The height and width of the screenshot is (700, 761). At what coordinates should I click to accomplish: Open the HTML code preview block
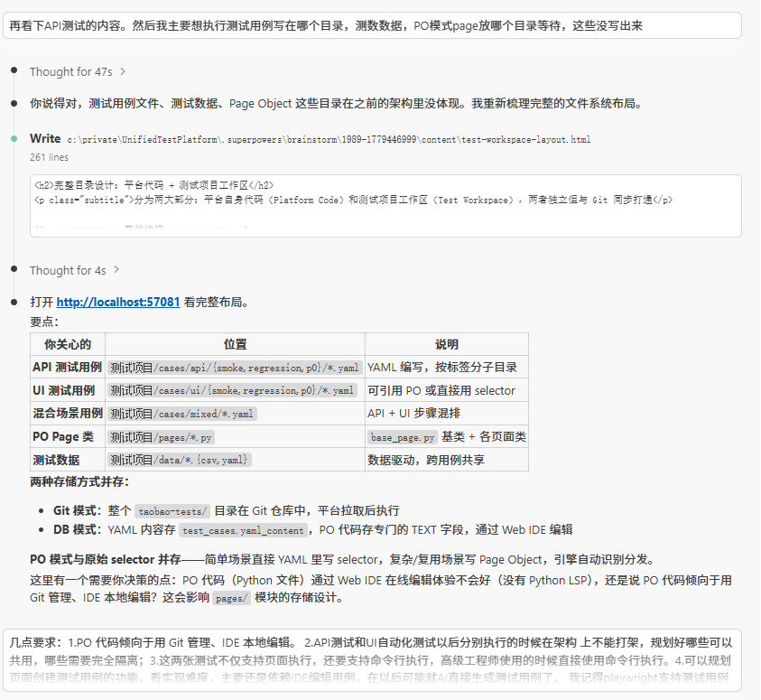(385, 206)
